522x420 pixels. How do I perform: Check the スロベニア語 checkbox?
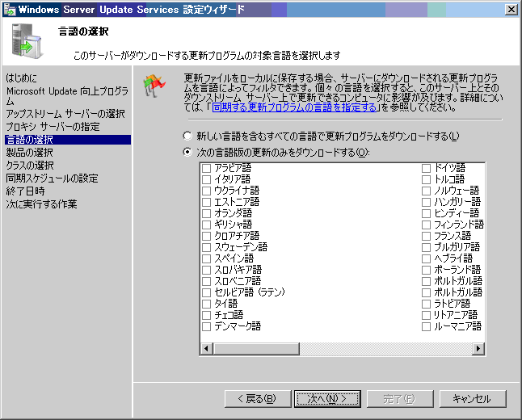pyautogui.click(x=206, y=281)
